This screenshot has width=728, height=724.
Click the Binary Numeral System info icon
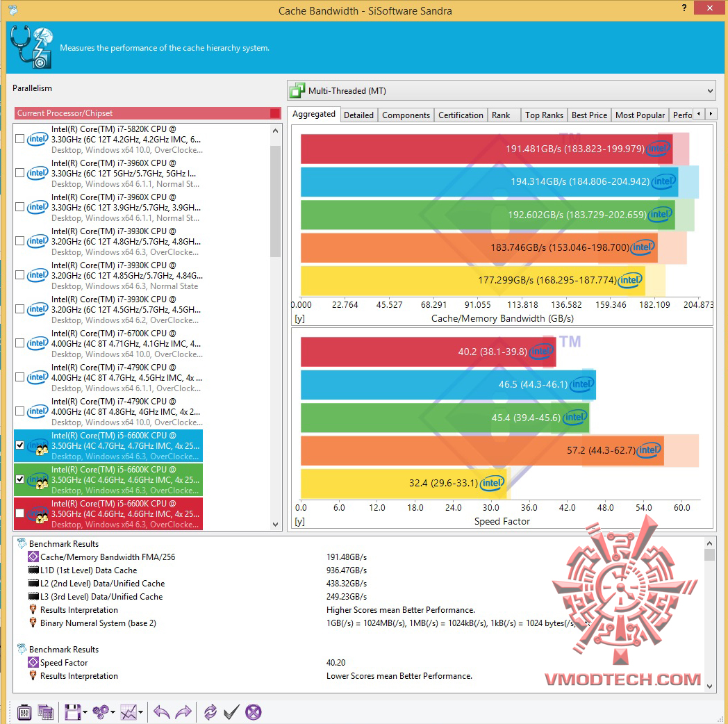[x=33, y=623]
